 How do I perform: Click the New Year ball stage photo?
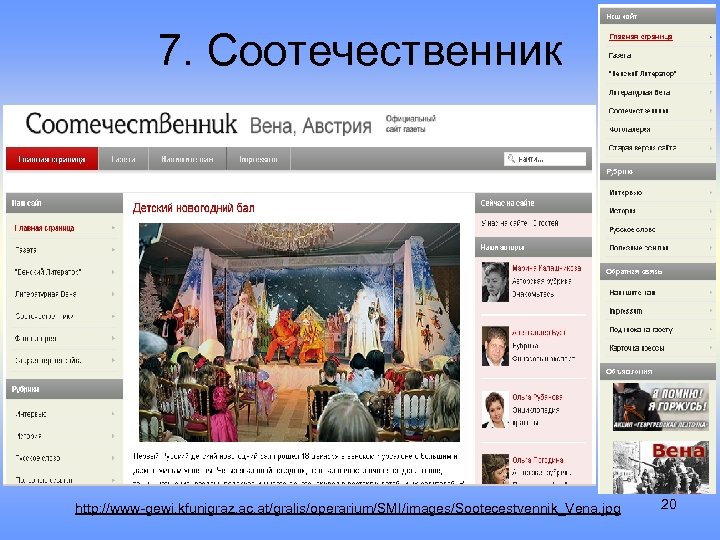(x=299, y=332)
